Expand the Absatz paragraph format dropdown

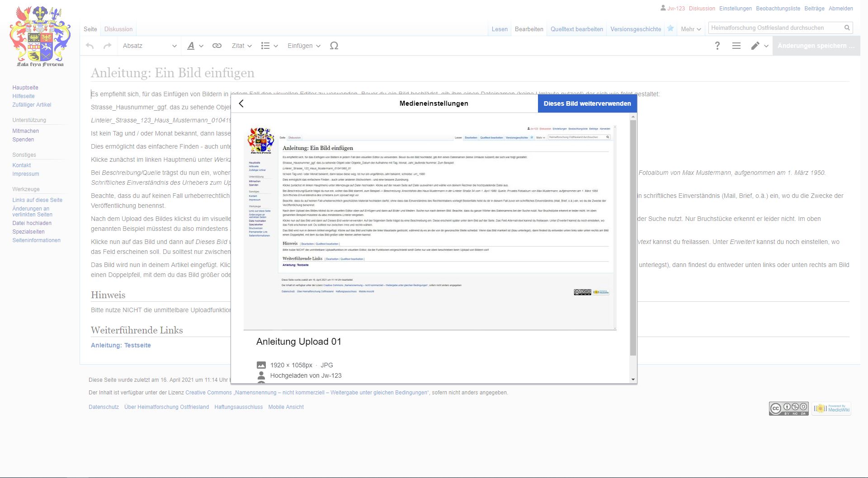coord(150,46)
